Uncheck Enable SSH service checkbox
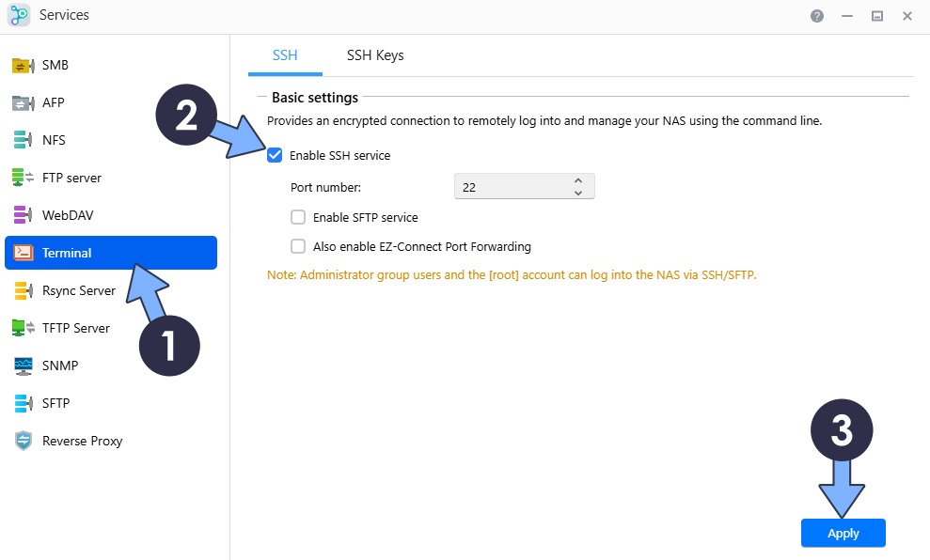The height and width of the screenshot is (560, 930). click(x=275, y=155)
